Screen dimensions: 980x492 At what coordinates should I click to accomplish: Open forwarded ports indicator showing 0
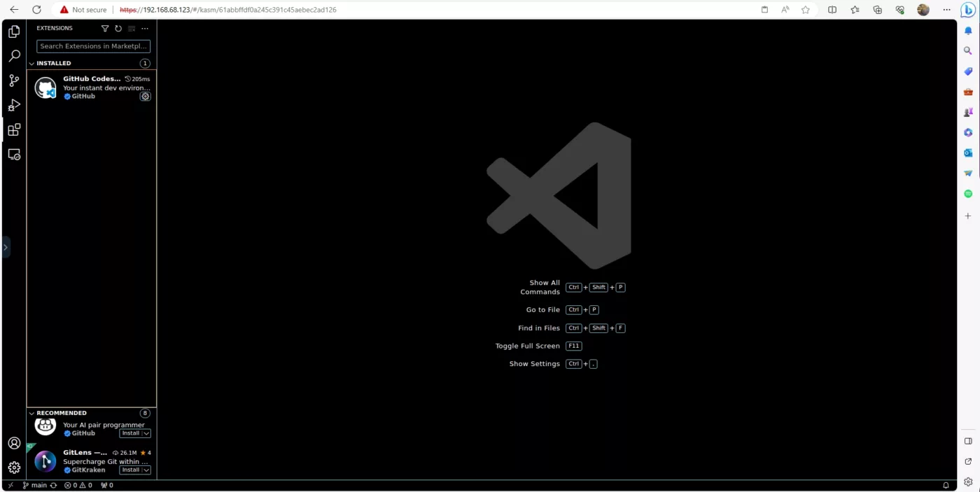[x=107, y=485]
